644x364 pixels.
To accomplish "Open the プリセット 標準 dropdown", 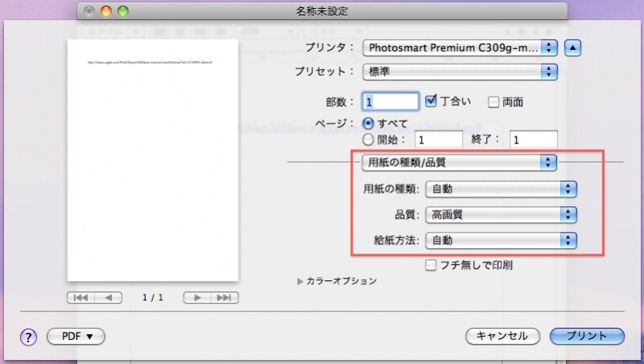I will point(460,71).
